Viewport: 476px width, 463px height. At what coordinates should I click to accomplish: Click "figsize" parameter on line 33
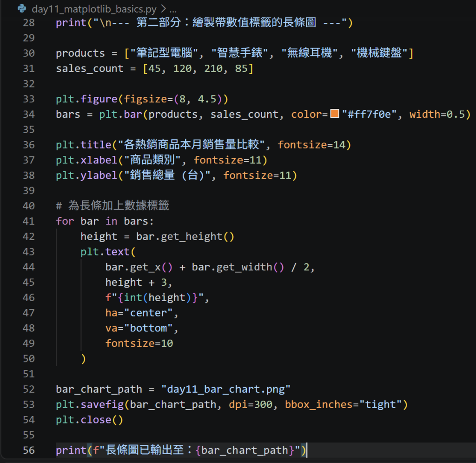145,99
